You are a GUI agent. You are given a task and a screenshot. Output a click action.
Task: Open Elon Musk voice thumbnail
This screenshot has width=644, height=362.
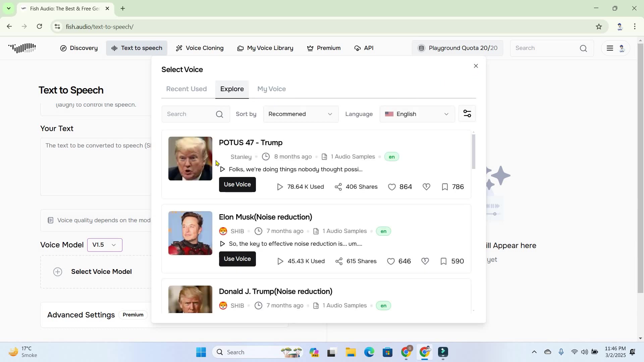(190, 233)
